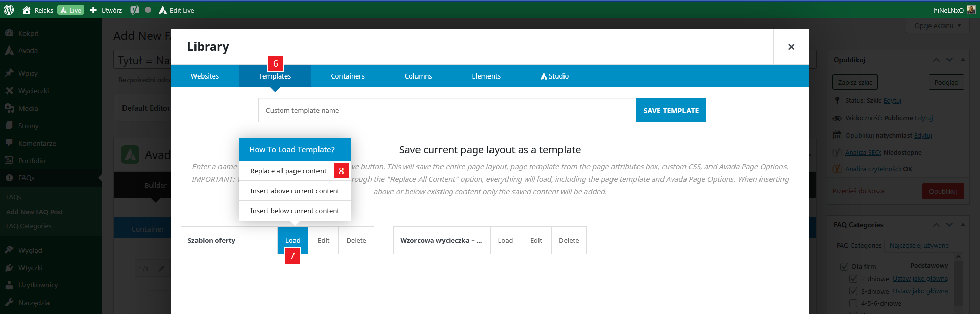The width and height of the screenshot is (980, 314).
Task: Click the Podgląd preview button
Action: pyautogui.click(x=946, y=82)
